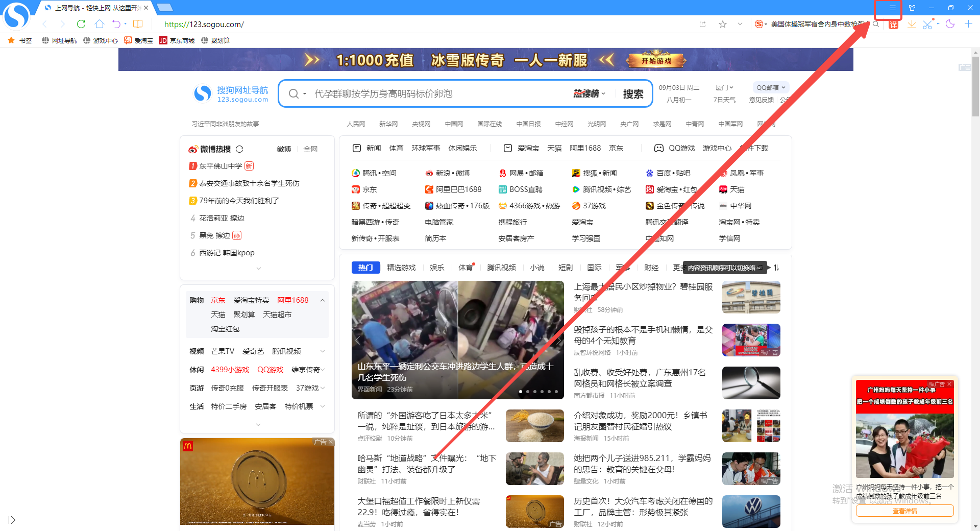Open the translate (译) tool
Viewport: 980px width, 531px height.
coord(893,25)
